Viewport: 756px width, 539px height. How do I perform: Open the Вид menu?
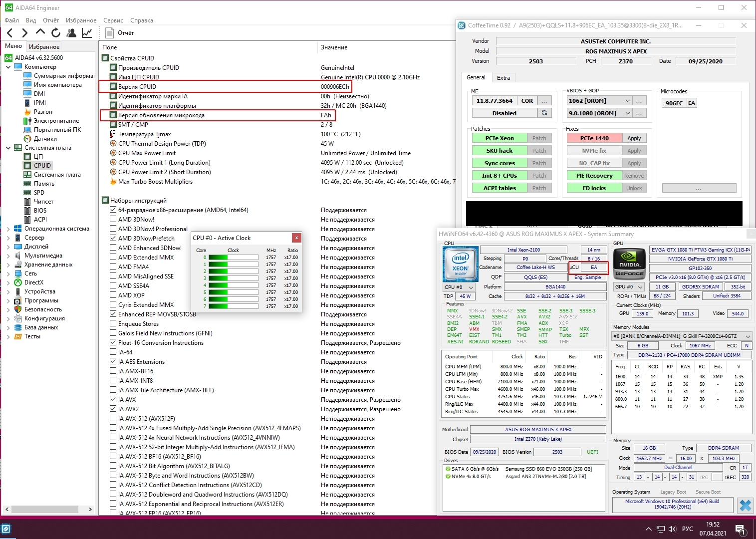31,20
